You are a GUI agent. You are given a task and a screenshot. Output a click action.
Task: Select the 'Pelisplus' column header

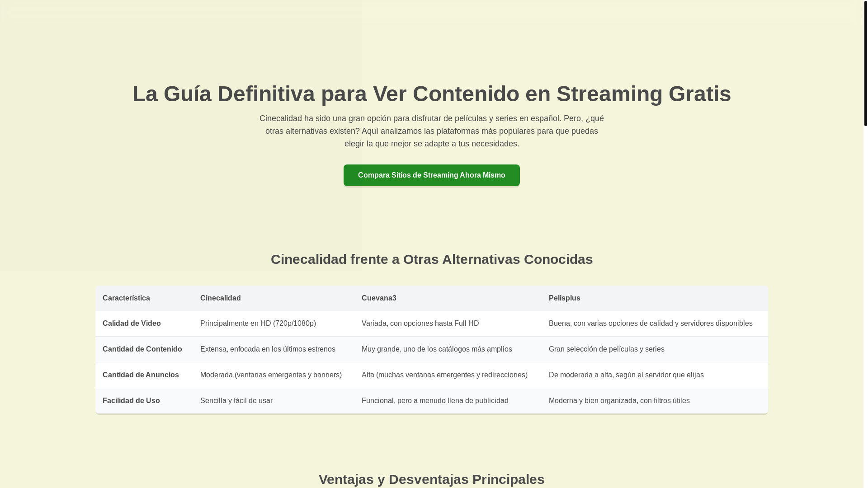pos(655,298)
